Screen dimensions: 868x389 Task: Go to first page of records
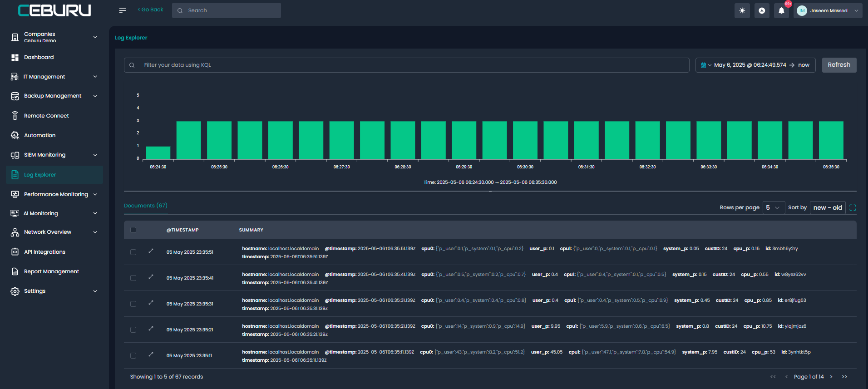[x=773, y=377]
